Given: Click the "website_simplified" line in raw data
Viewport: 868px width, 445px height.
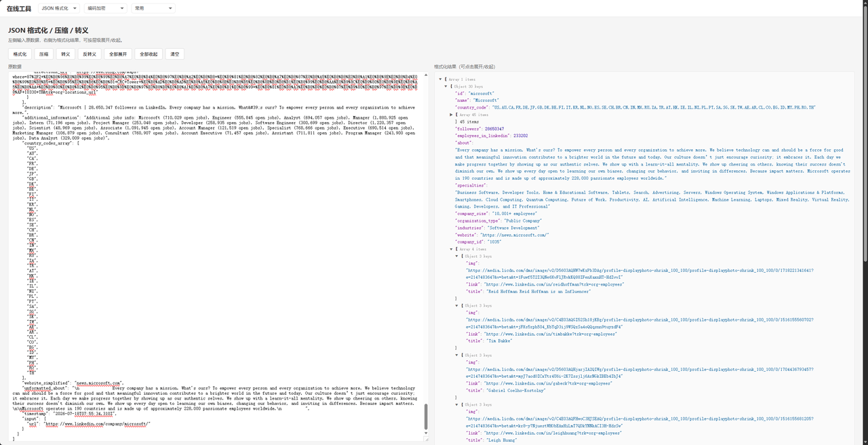Looking at the screenshot, I should click(73, 383).
